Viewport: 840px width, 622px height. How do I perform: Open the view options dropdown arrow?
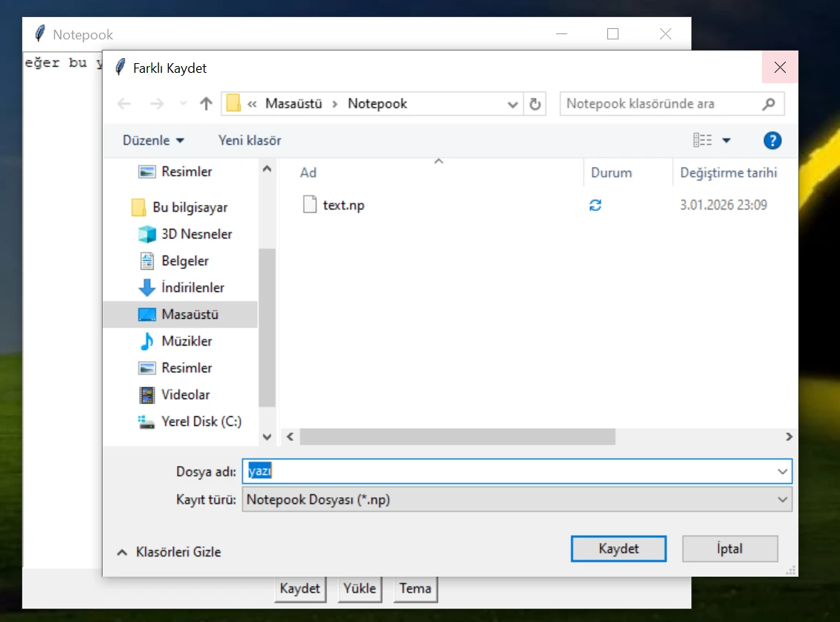coord(726,140)
